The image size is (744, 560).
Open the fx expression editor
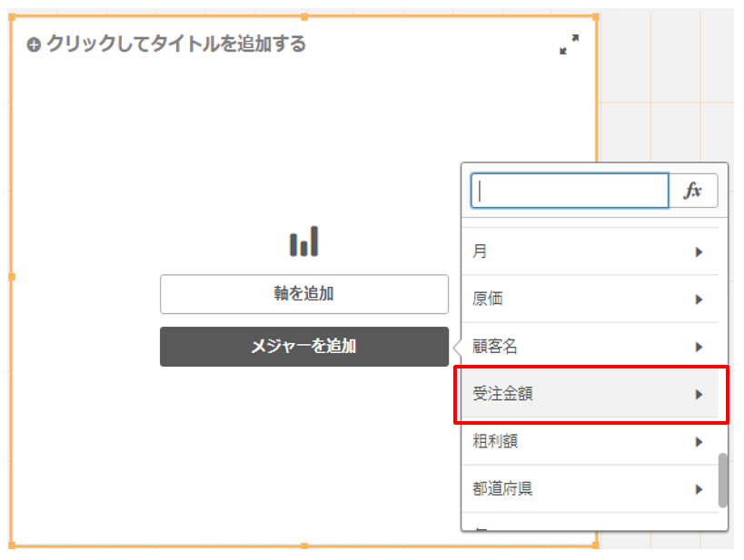tap(694, 191)
